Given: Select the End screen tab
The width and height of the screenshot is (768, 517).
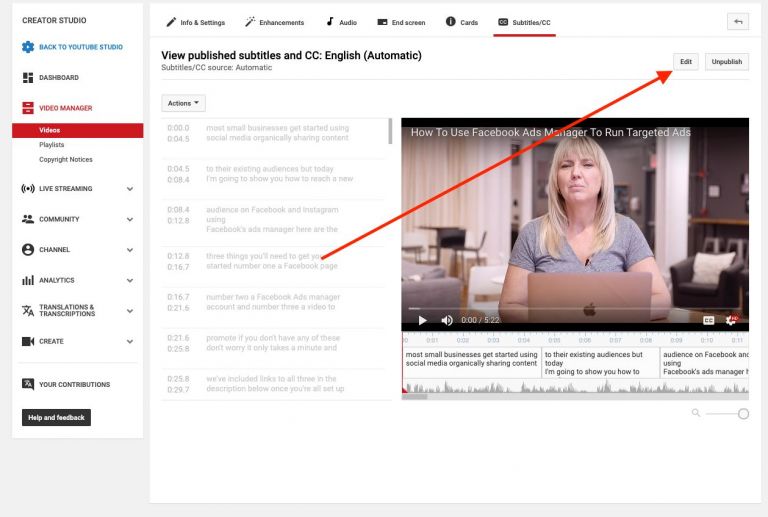Looking at the screenshot, I should coord(400,22).
